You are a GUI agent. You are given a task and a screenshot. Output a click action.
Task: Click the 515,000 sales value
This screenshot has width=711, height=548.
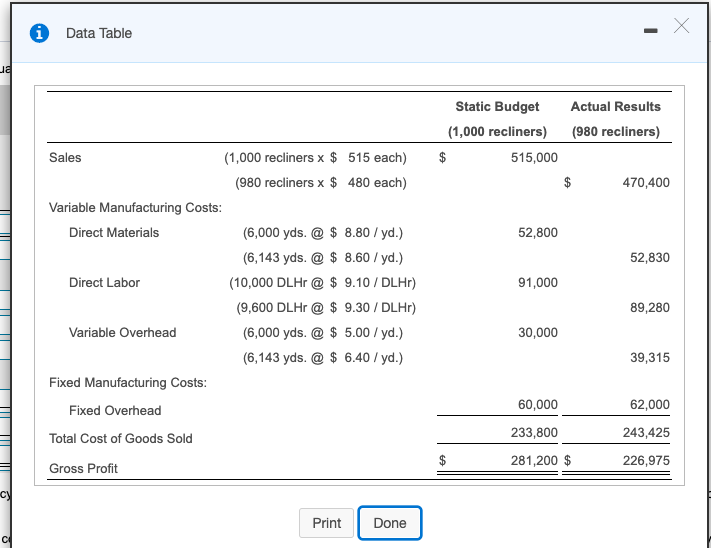(x=534, y=158)
